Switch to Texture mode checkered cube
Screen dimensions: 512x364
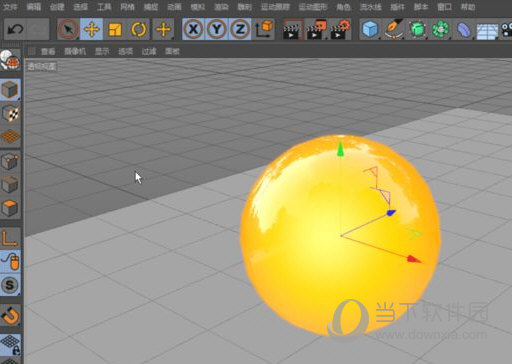[10, 113]
